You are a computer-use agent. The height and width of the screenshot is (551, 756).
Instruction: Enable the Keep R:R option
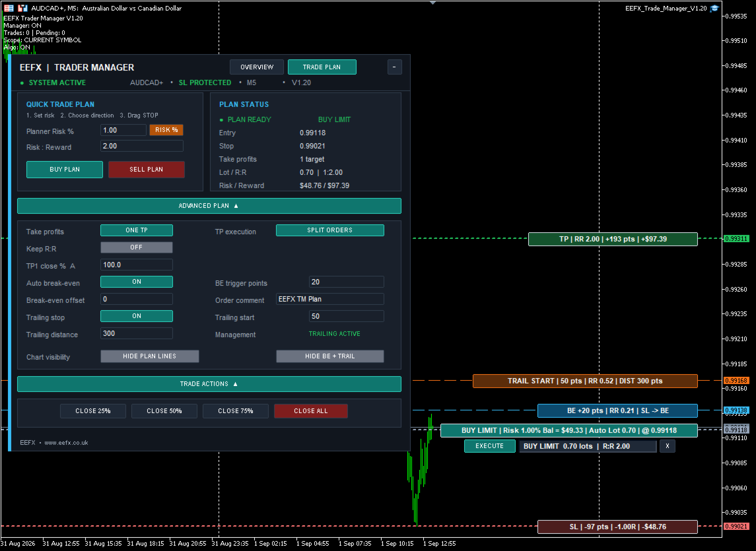pyautogui.click(x=137, y=247)
